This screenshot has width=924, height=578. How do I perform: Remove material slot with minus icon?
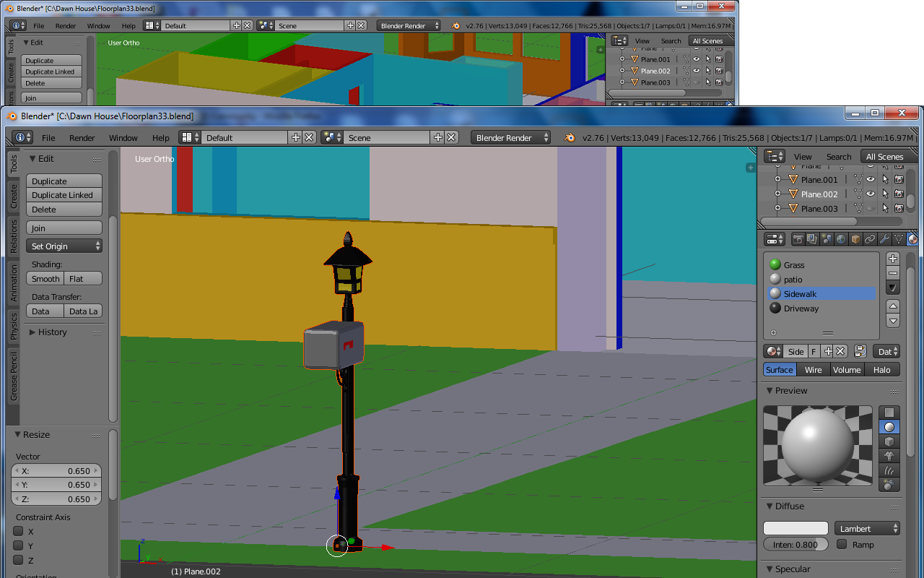pyautogui.click(x=893, y=273)
